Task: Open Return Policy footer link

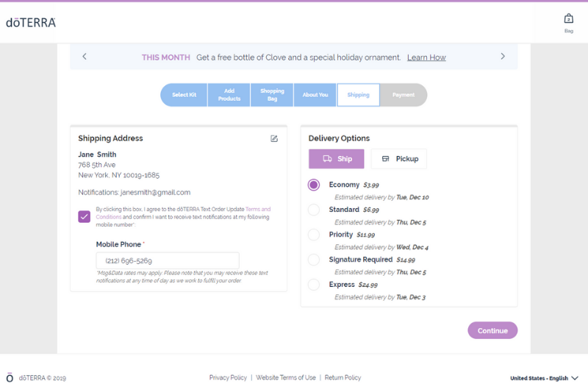Action: pos(343,378)
